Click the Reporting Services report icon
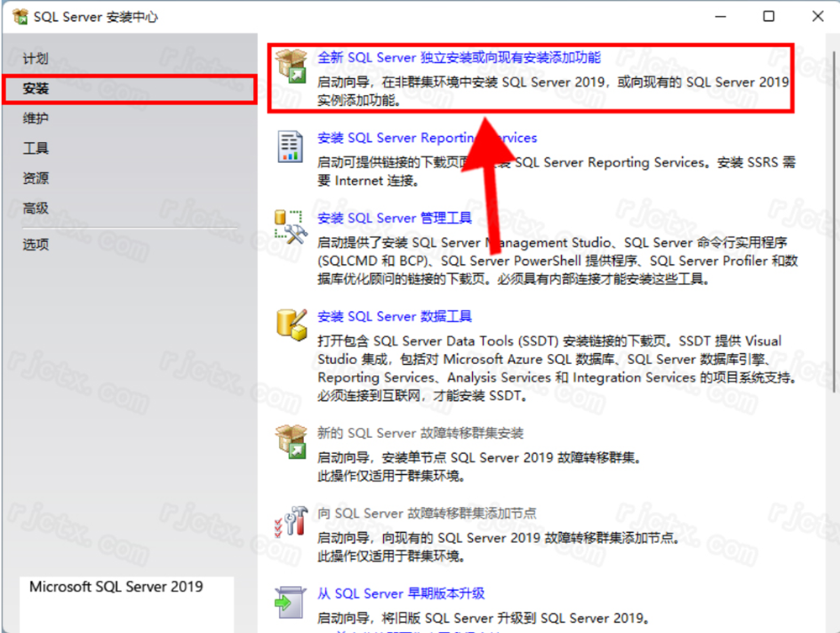Viewport: 840px width, 633px height. [291, 146]
